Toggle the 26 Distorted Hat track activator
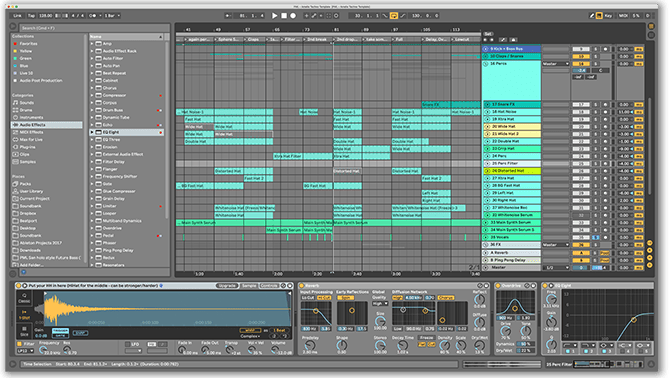The width and height of the screenshot is (672, 378). [x=581, y=171]
